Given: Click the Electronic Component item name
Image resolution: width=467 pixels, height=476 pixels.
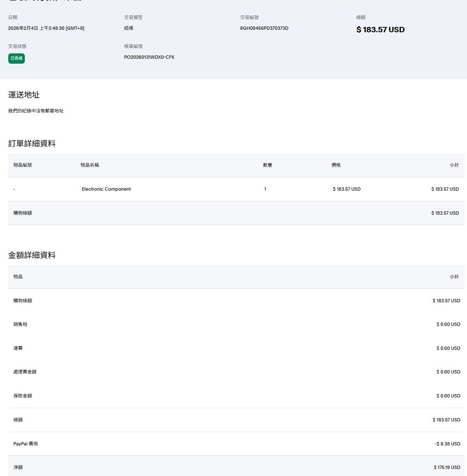Looking at the screenshot, I should (x=106, y=189).
